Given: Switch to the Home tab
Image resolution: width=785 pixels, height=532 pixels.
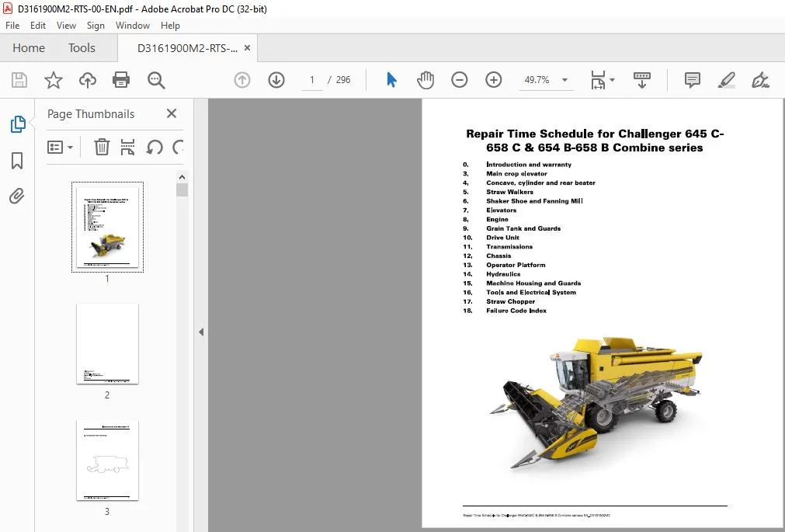Looking at the screenshot, I should click(x=29, y=48).
